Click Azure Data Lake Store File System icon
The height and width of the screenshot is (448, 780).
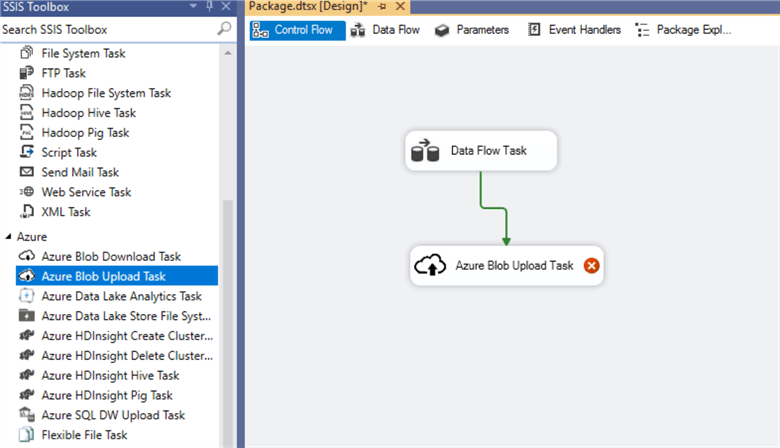pos(26,315)
